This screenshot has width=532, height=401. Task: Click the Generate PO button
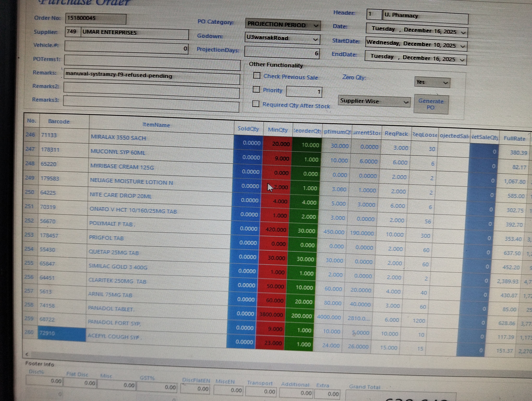tap(431, 104)
